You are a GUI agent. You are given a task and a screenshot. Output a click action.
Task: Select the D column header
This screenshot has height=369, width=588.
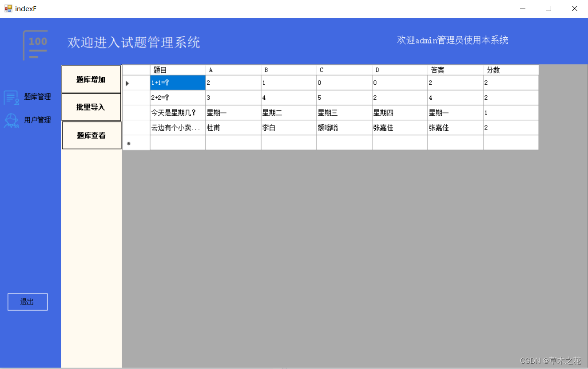coord(400,70)
